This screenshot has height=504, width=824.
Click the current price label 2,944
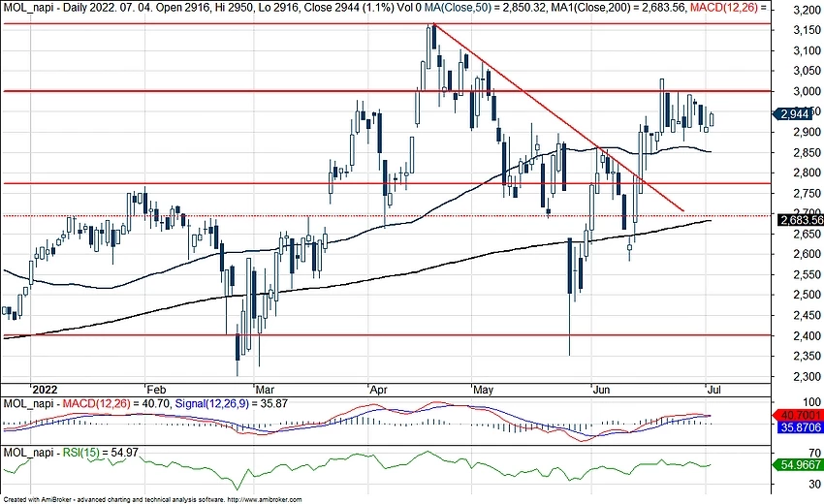(792, 114)
